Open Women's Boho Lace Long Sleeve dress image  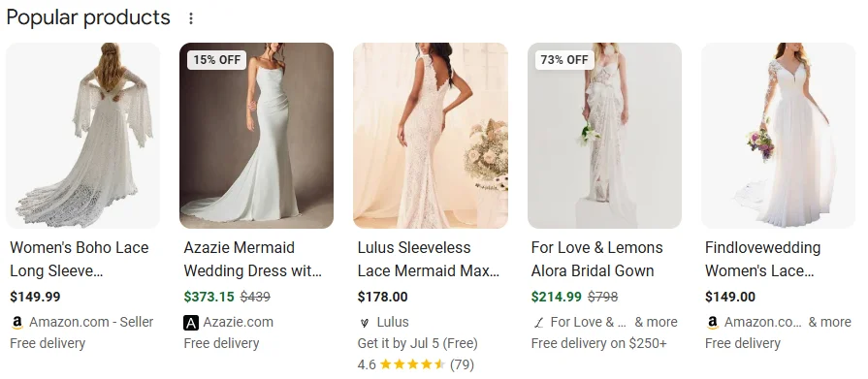coord(83,136)
